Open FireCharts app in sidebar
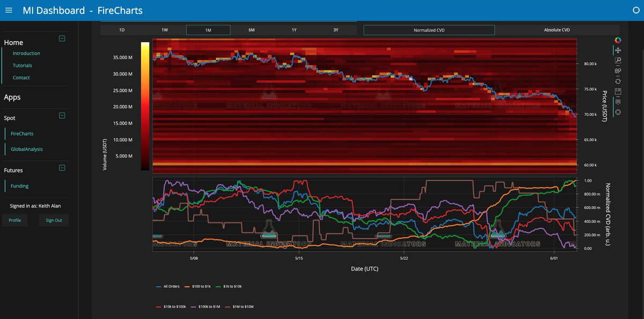Screen dimensions: 644x319 (22, 134)
